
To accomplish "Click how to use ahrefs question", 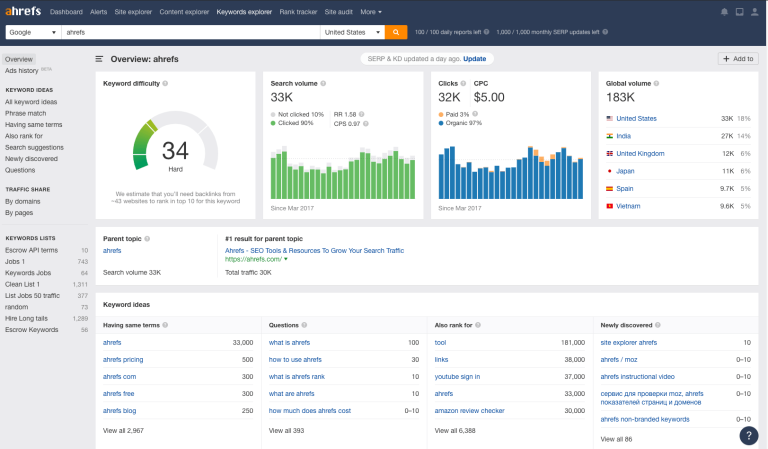I will 295,359.
